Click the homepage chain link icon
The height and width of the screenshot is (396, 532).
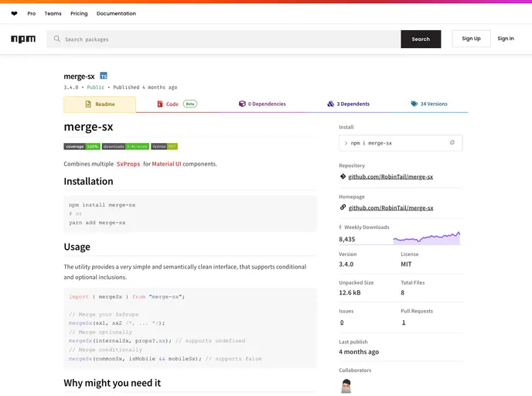point(343,207)
